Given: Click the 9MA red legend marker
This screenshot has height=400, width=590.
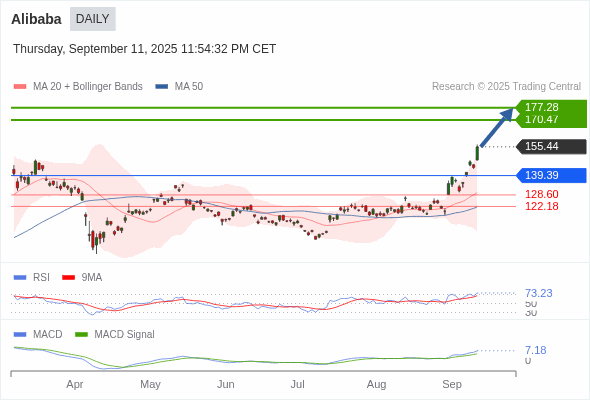Looking at the screenshot, I should (68, 278).
